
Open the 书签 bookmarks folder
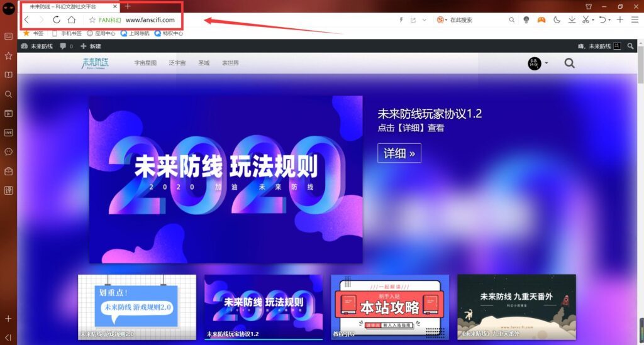click(x=33, y=33)
